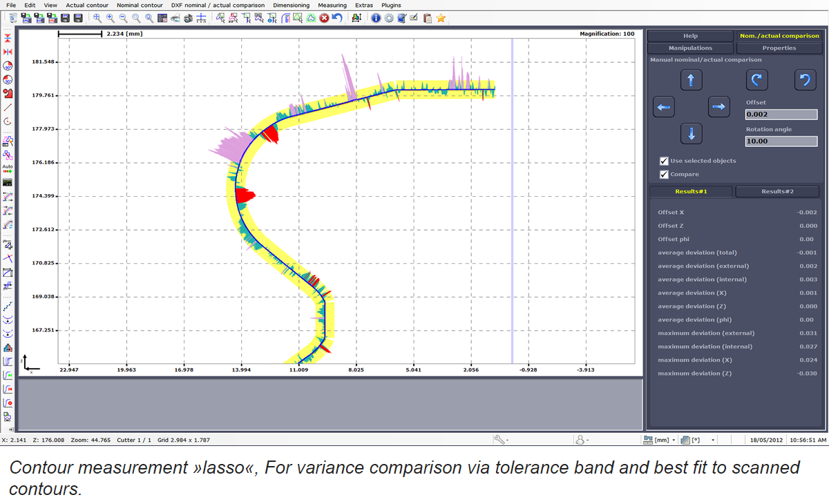Click the horizontal mirror icon in sidebar
The image size is (829, 504).
8,52
